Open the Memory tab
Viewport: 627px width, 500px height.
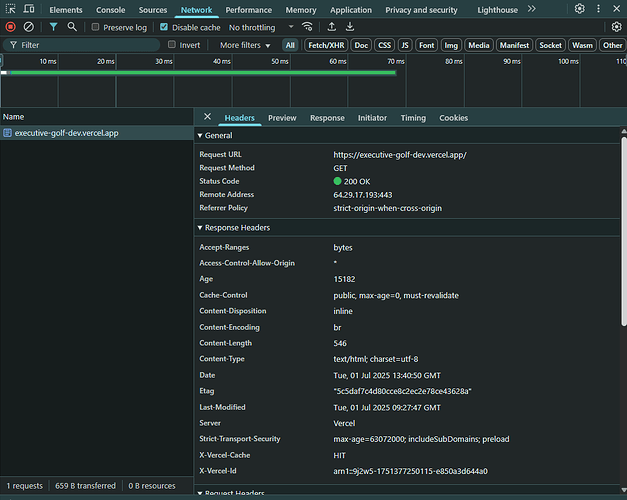[x=301, y=10]
